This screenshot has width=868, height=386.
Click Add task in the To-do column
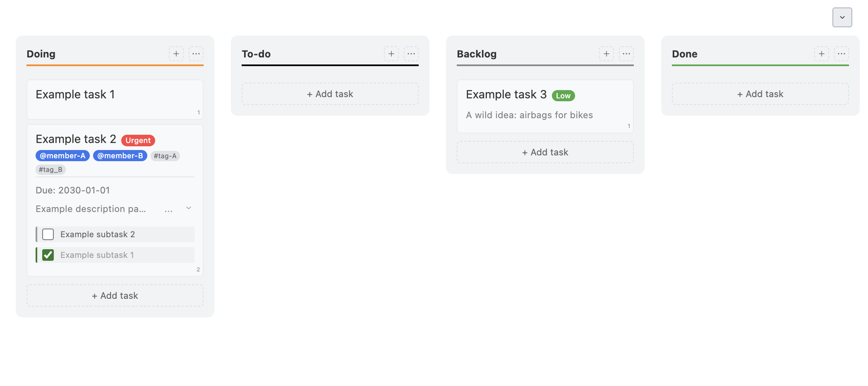pos(330,94)
